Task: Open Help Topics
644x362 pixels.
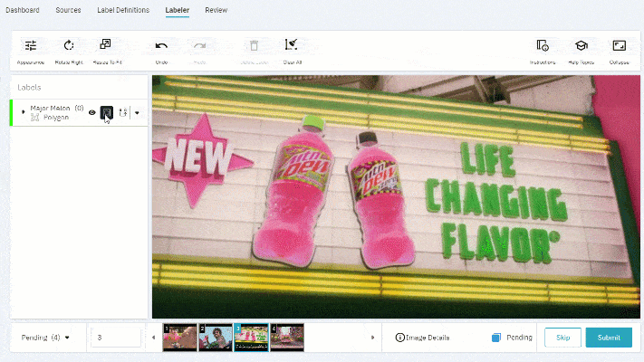Action: coord(581,46)
